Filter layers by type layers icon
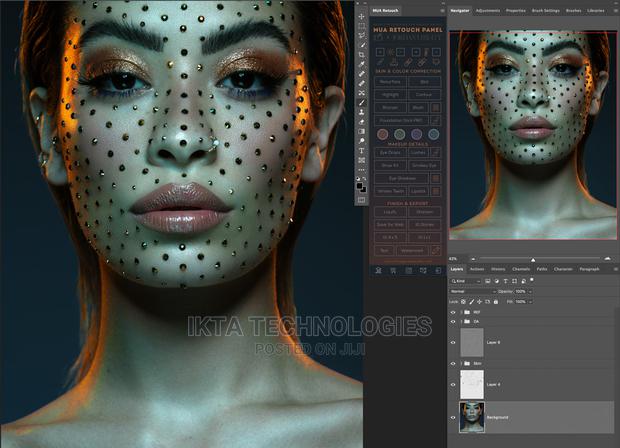This screenshot has width=620, height=448. click(x=505, y=281)
